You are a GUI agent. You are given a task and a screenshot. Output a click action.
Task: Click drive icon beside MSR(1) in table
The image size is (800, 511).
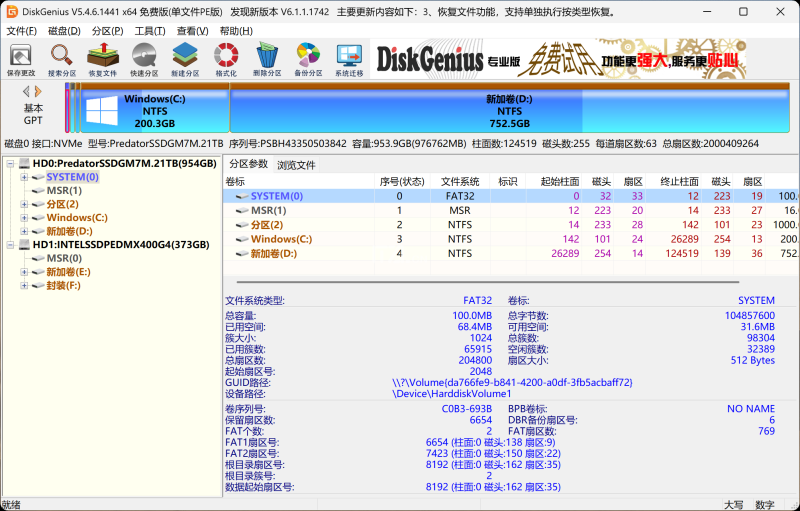242,211
